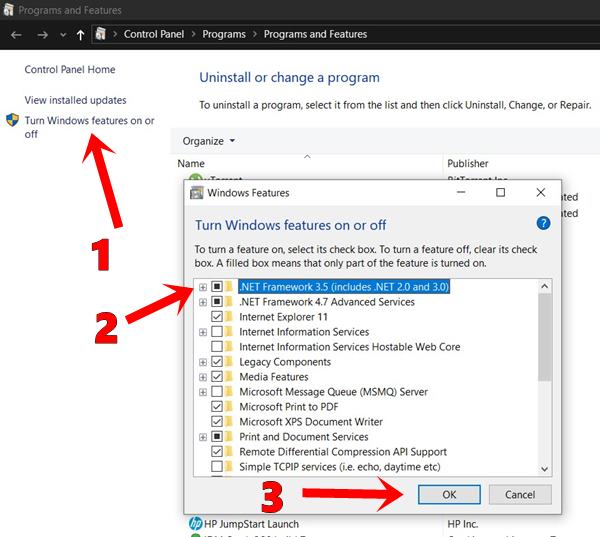Select the HP JumpStart Launch program entry
Screen dimensions: 600x537
click(x=251, y=524)
